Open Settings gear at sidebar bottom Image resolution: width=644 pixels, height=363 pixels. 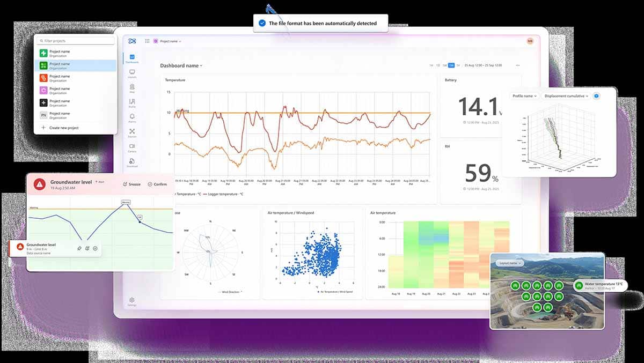point(132,301)
